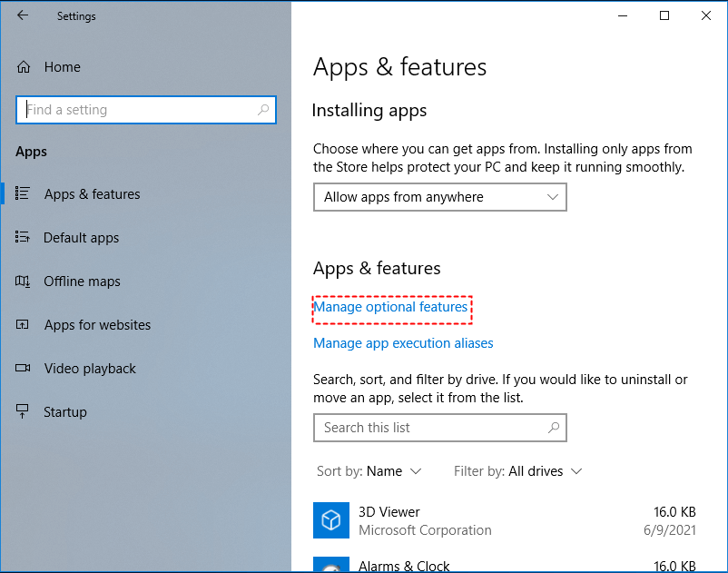Open Video playback settings
This screenshot has height=573, width=728.
(89, 369)
